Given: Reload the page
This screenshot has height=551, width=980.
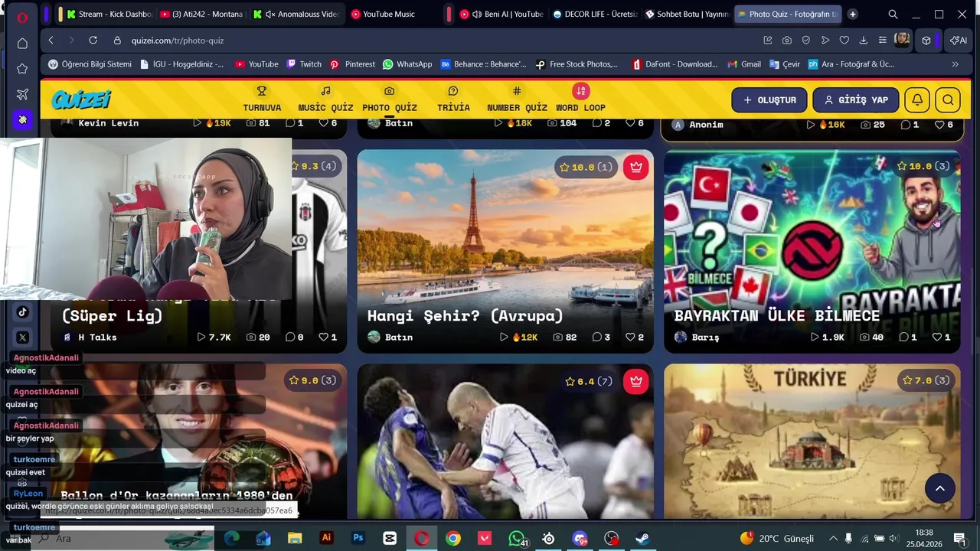Looking at the screenshot, I should click(93, 40).
